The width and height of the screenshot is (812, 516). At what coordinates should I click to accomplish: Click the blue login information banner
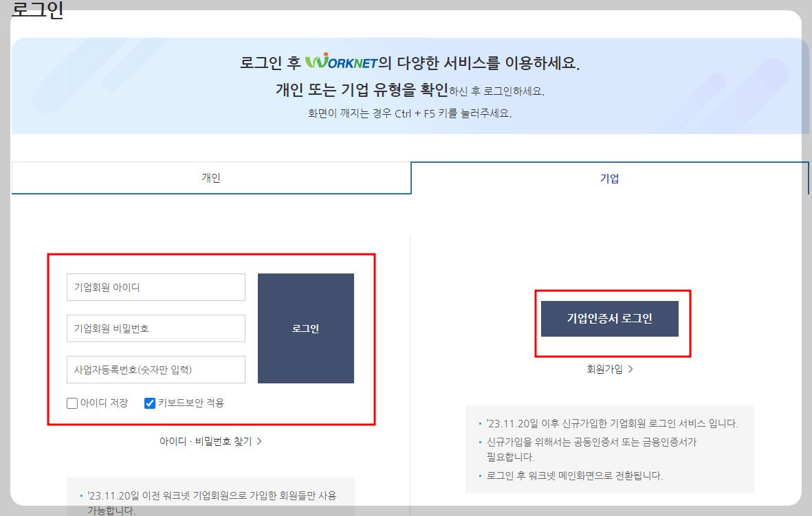point(406,86)
